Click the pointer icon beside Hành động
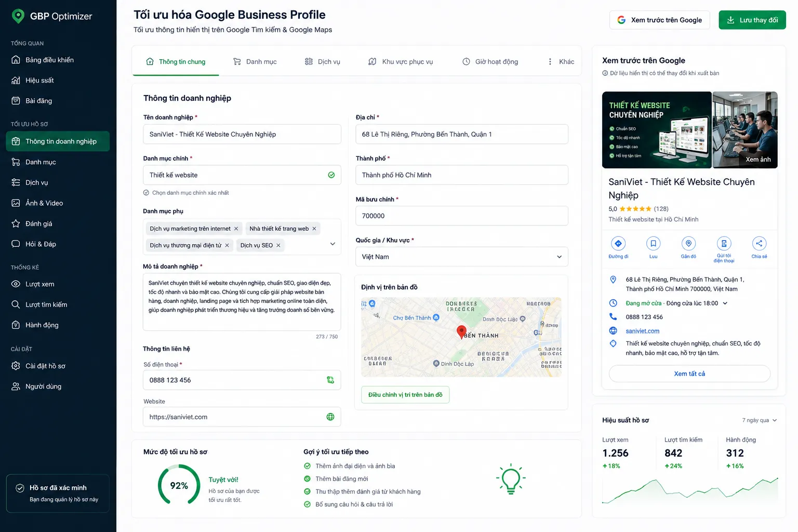Viewport: 798px width, 532px height. coord(16,325)
